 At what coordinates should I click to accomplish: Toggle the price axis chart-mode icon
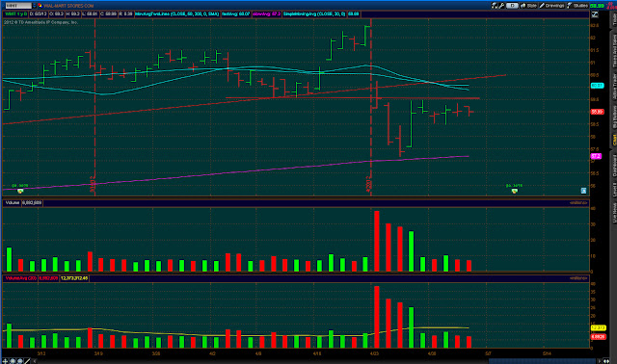click(x=595, y=14)
